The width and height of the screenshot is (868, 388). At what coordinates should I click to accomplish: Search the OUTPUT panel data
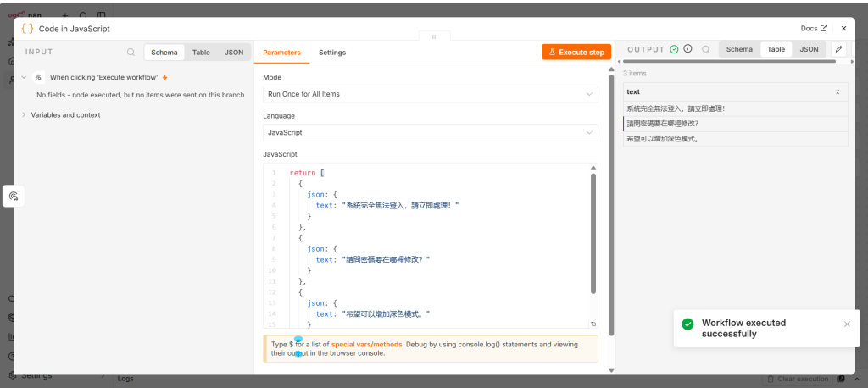[x=706, y=49]
